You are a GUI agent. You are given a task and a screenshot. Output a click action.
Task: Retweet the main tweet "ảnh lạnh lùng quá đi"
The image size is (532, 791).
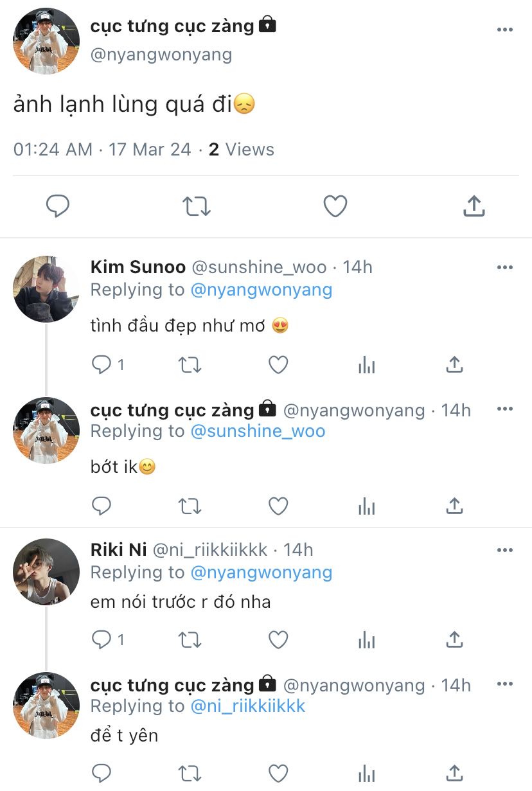click(196, 206)
